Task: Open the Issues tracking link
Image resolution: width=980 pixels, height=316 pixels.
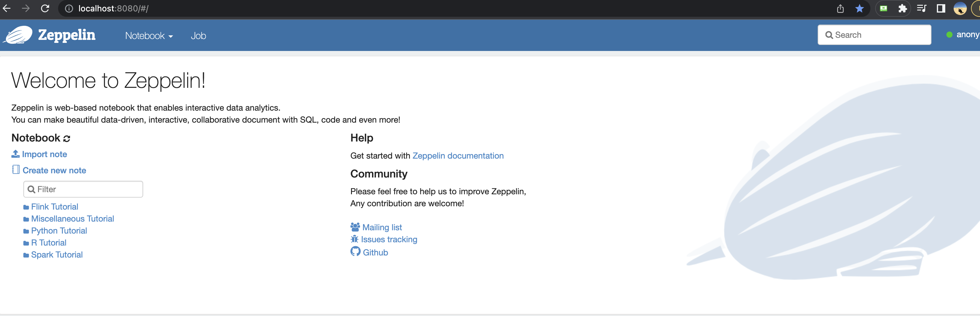Action: pos(389,240)
